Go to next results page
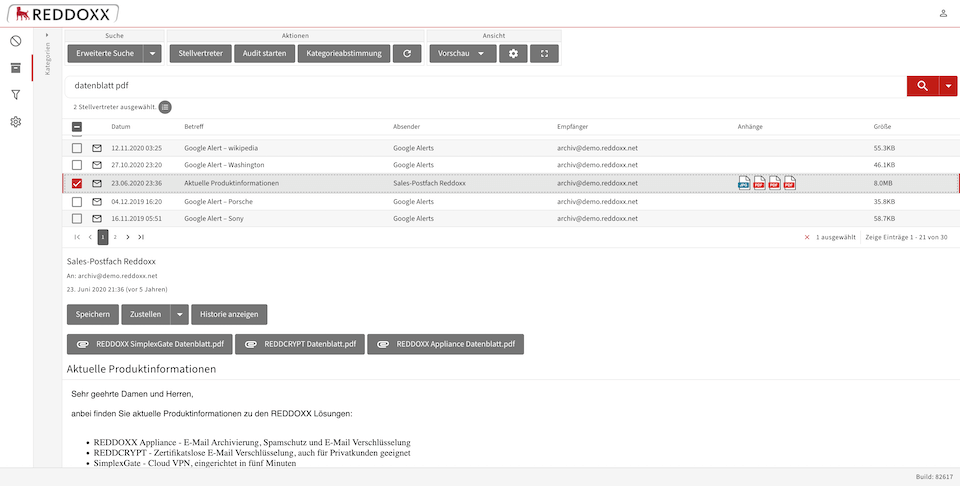The height and width of the screenshot is (486, 960). [128, 237]
